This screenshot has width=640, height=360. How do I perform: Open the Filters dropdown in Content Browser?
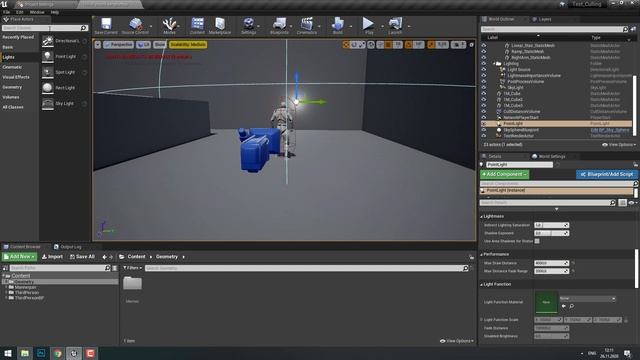[132, 268]
